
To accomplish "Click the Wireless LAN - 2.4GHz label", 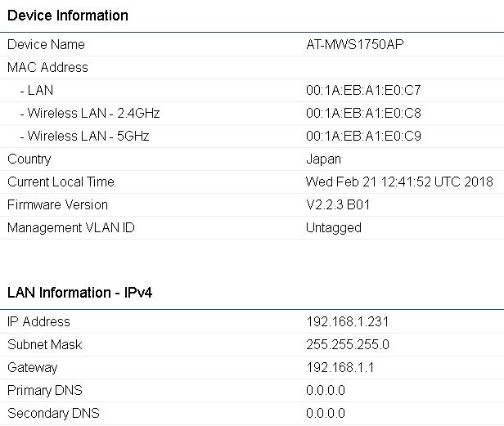I will 89,113.
